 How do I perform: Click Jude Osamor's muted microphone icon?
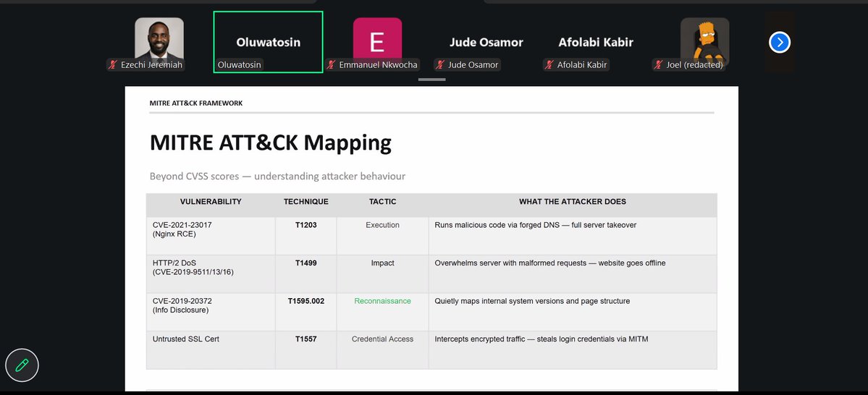[440, 64]
